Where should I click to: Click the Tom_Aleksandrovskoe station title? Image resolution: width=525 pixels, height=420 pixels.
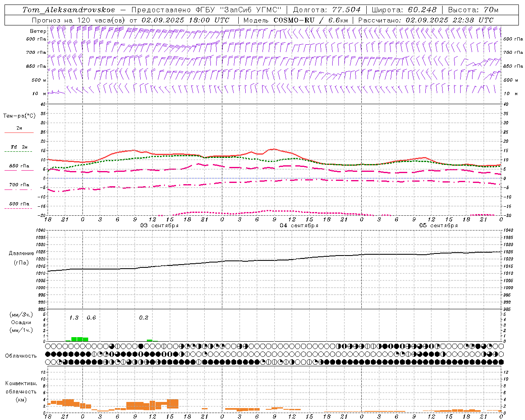tap(68, 10)
